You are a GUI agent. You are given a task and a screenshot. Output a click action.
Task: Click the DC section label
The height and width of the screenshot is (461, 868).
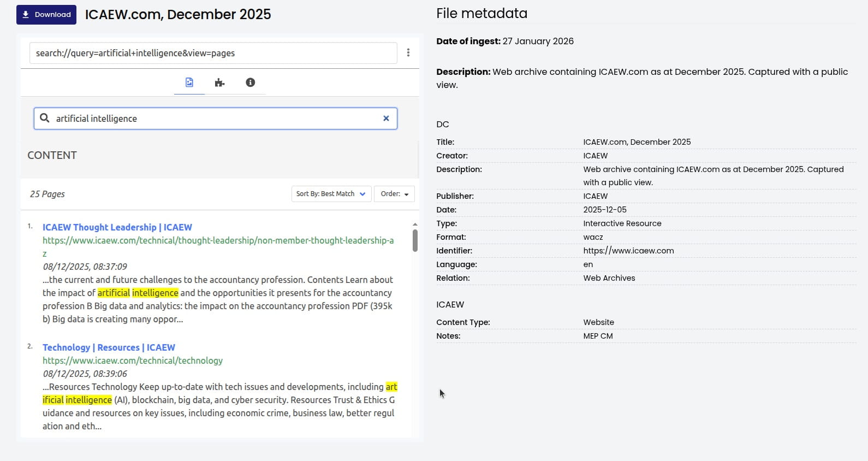(x=443, y=125)
